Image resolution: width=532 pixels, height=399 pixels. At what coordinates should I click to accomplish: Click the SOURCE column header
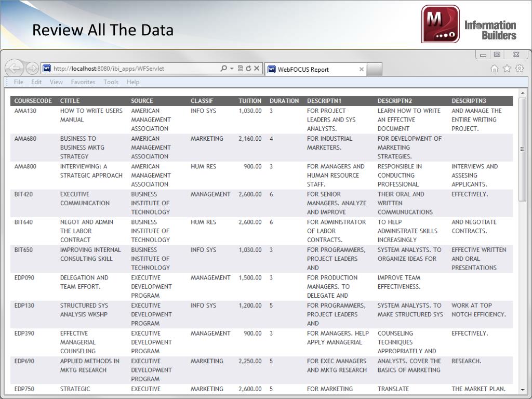[142, 101]
